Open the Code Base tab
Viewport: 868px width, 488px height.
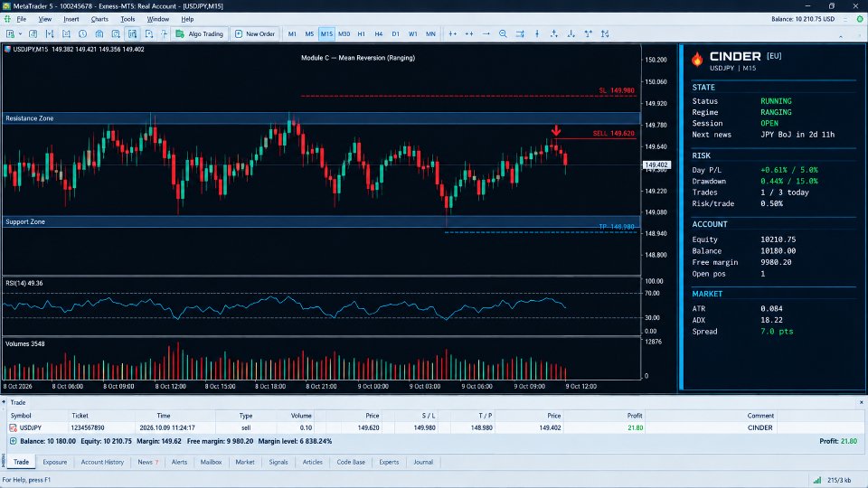click(x=351, y=462)
